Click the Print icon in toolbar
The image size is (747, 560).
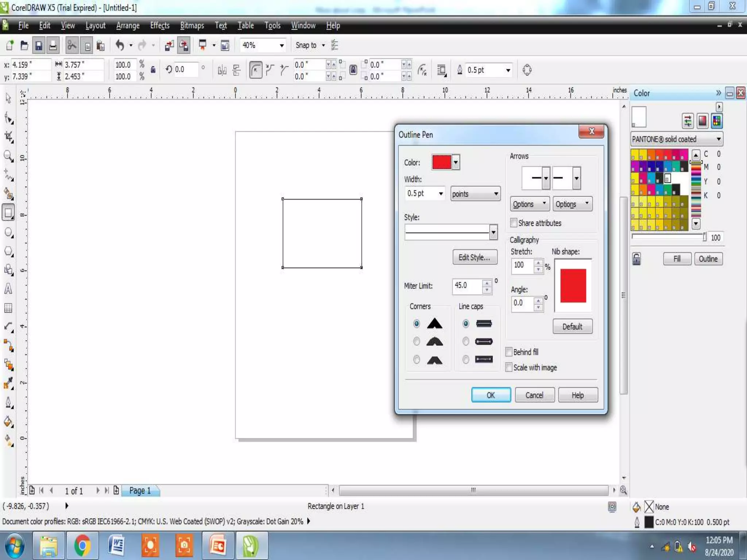[x=53, y=45]
